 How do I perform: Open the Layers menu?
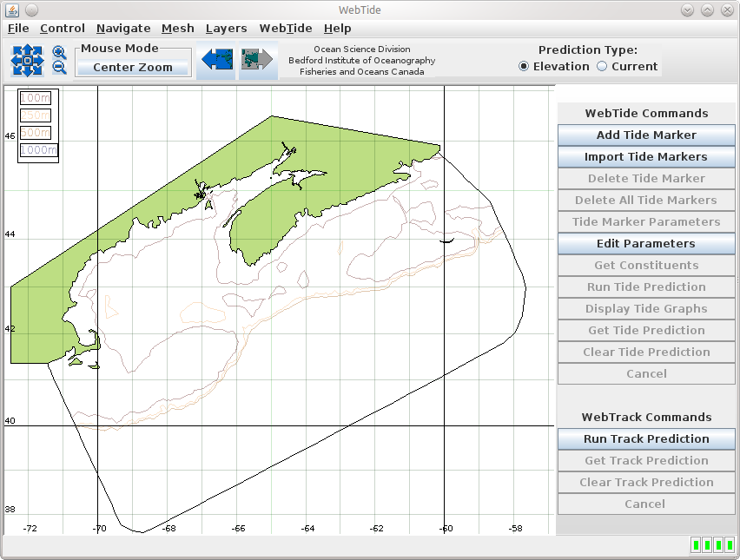[226, 29]
